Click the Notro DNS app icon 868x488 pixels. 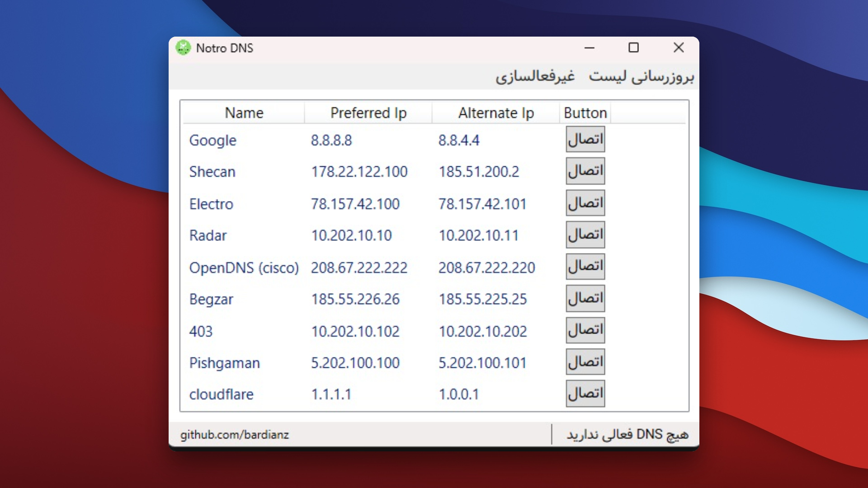(x=183, y=48)
